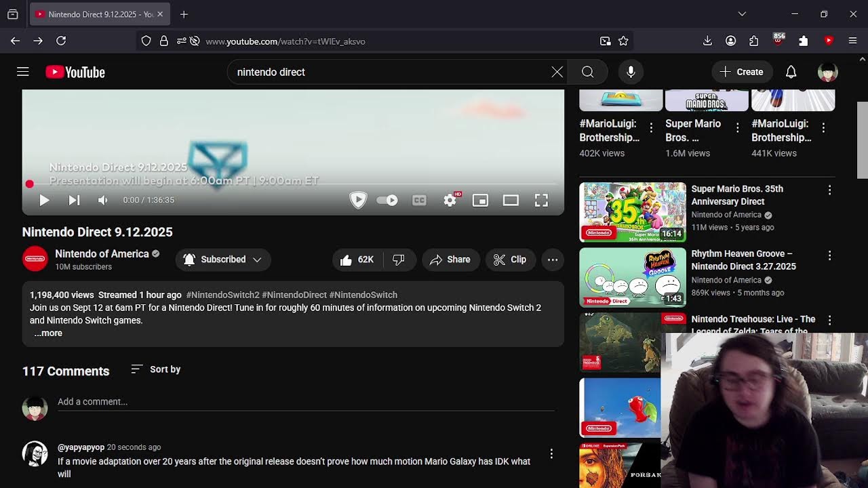The image size is (868, 488).
Task: Go forward in browser
Action: [x=38, y=41]
